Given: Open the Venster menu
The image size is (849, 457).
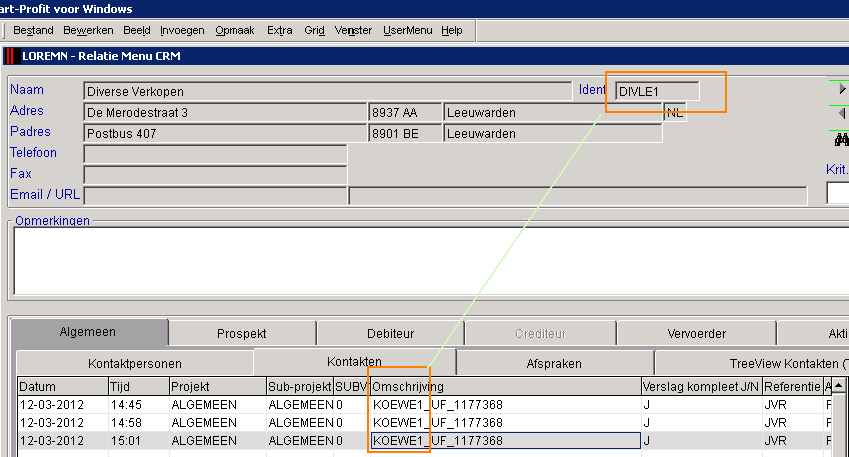Looking at the screenshot, I should (353, 30).
